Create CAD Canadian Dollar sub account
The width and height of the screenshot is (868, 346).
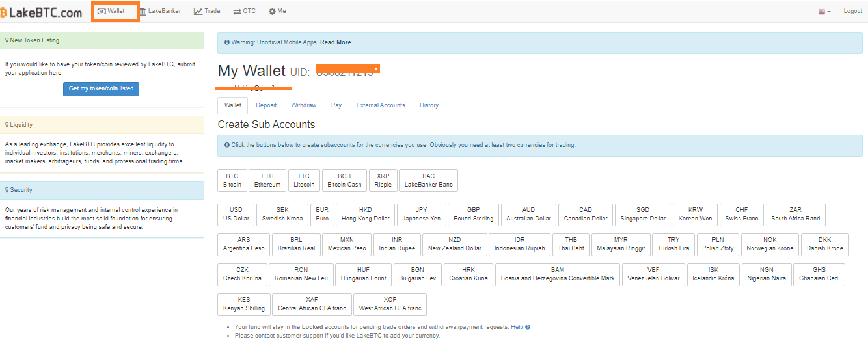click(586, 215)
